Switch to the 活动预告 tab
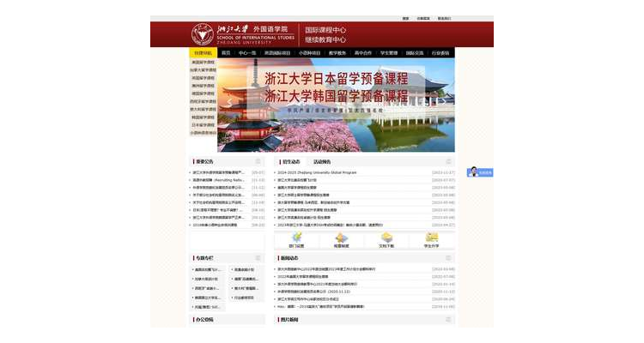 [x=322, y=162]
